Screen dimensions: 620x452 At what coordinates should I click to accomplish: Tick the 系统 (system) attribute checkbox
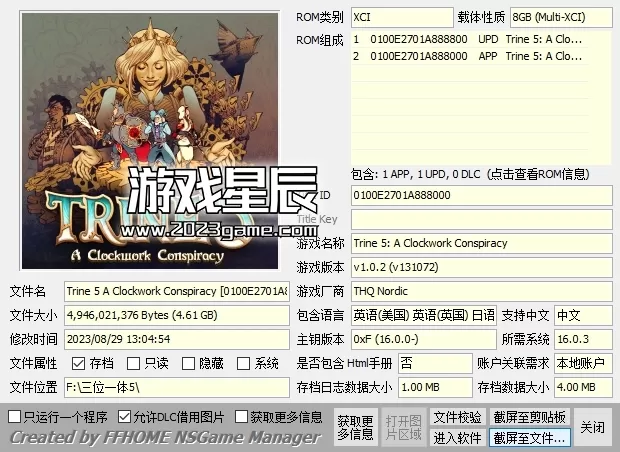[x=243, y=364]
